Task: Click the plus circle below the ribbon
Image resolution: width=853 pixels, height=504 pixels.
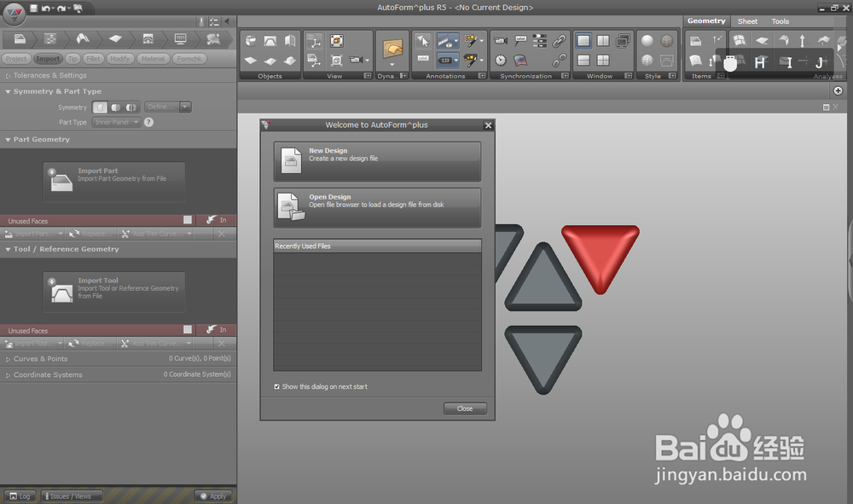Action: 838,90
